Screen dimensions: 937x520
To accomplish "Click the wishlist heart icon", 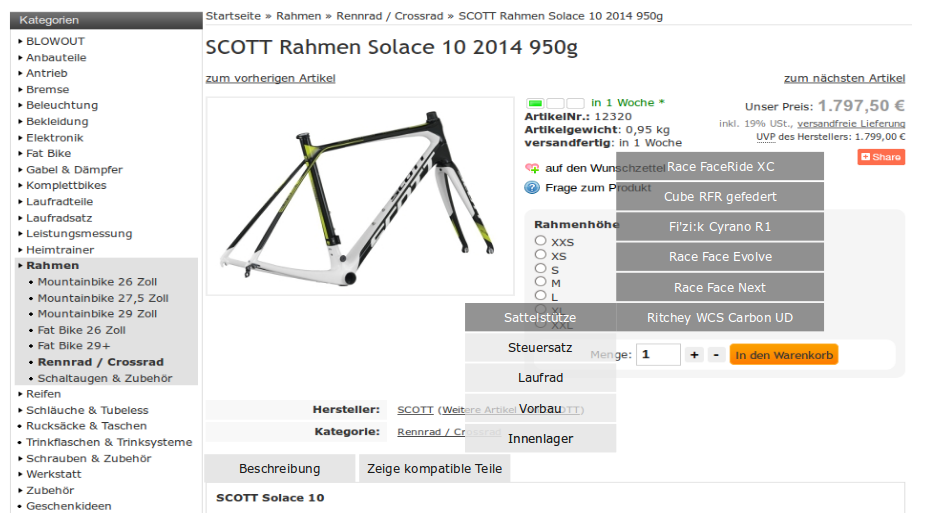I will point(532,168).
